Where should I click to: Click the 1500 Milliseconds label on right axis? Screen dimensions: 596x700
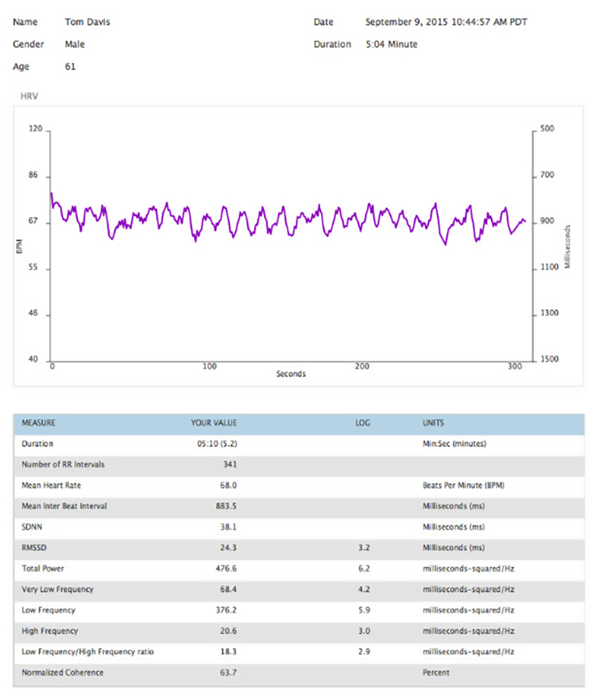pos(550,359)
